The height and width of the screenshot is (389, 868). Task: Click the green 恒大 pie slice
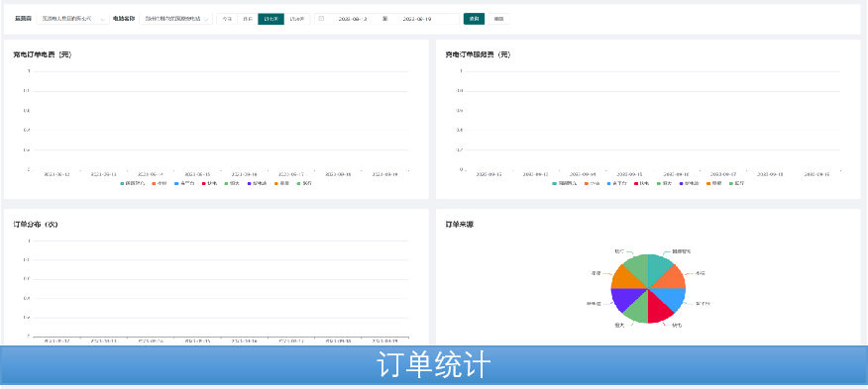tap(639, 309)
